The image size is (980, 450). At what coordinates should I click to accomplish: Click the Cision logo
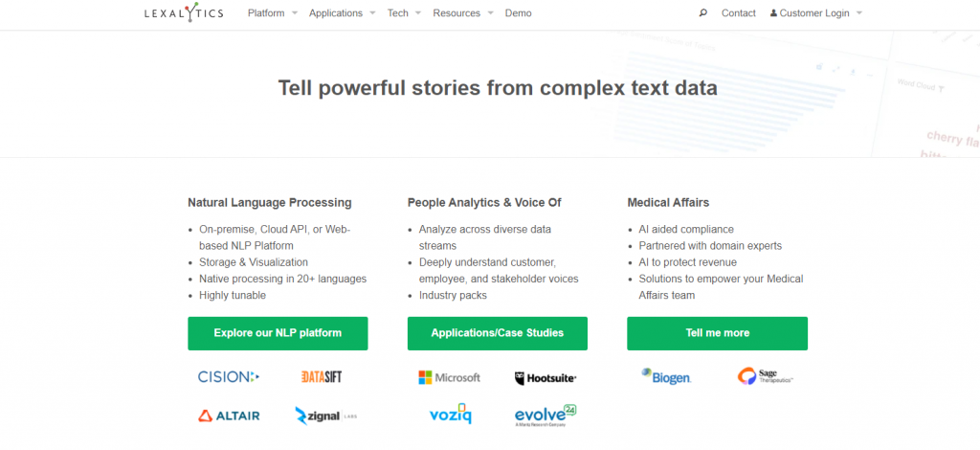[x=229, y=377]
